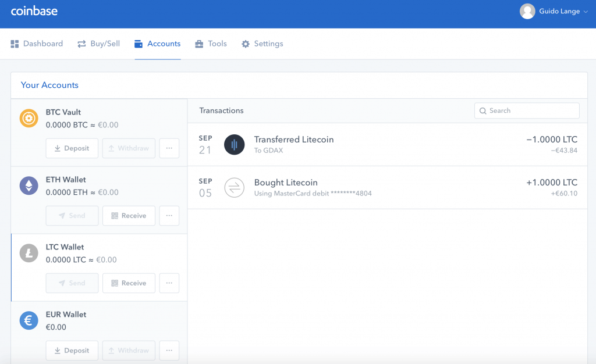This screenshot has height=364, width=596.
Task: Select the Accounts tab
Action: 157,44
